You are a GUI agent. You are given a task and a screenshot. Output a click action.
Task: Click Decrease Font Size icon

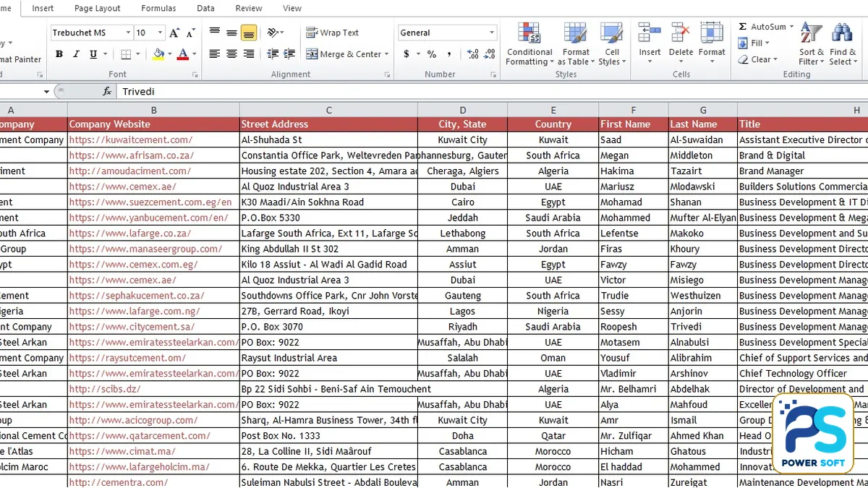coord(190,33)
